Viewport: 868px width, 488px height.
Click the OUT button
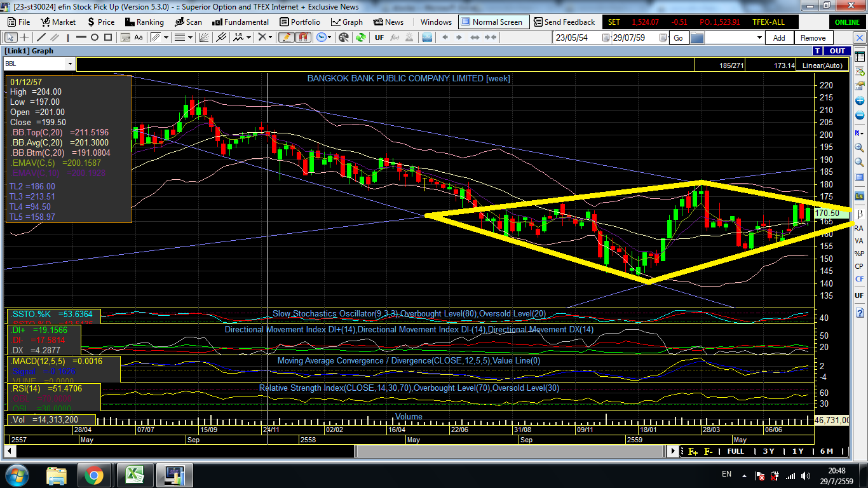tap(838, 51)
